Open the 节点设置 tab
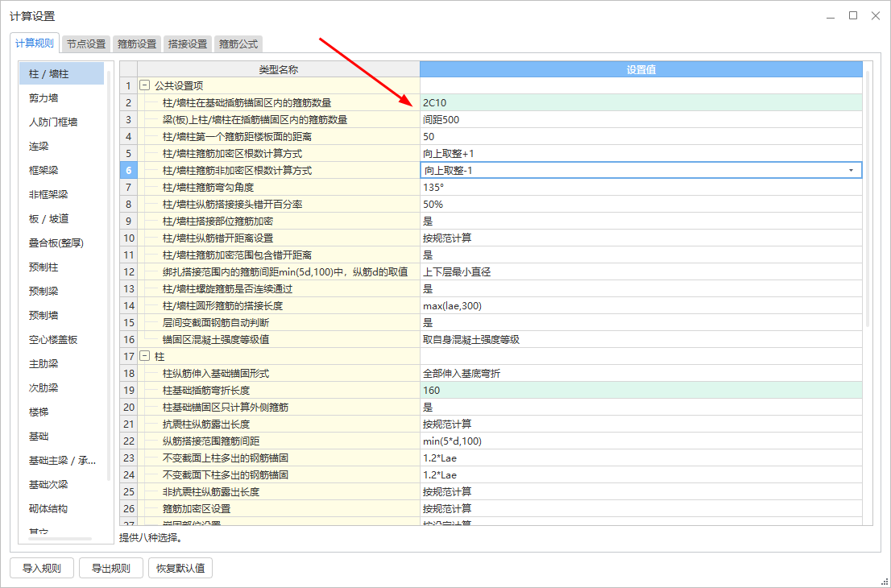Viewport: 891px width, 588px height. point(86,43)
